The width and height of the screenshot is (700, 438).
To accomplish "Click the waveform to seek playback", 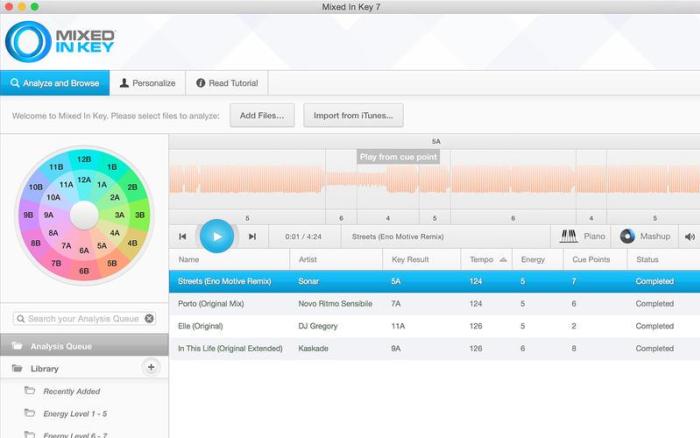I will [434, 179].
